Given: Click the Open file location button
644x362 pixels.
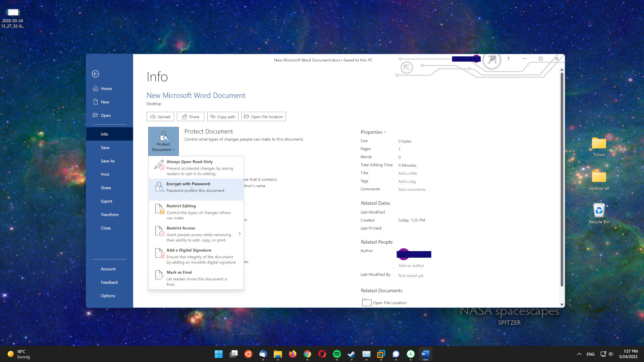Looking at the screenshot, I should [x=264, y=117].
